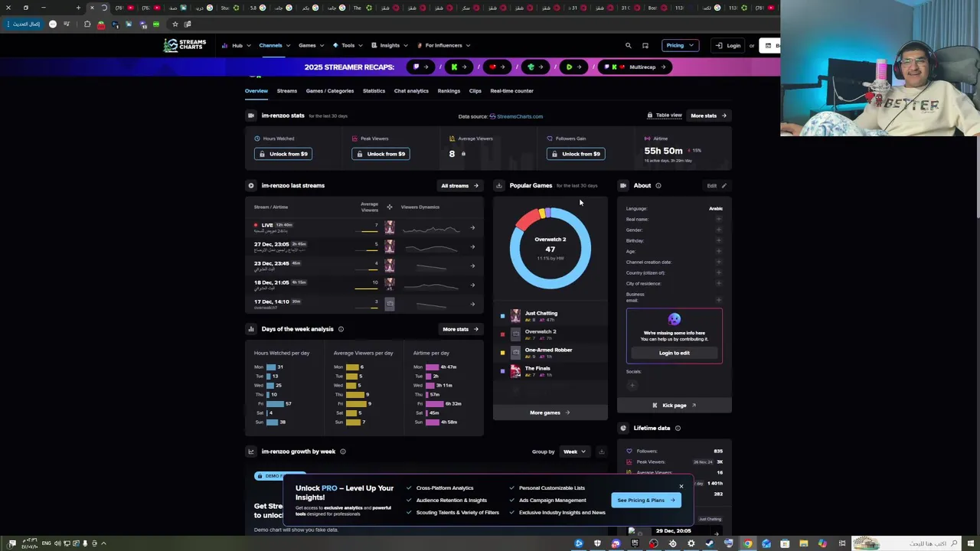980x551 pixels.
Task: Add Real name with plus icon
Action: click(x=719, y=219)
